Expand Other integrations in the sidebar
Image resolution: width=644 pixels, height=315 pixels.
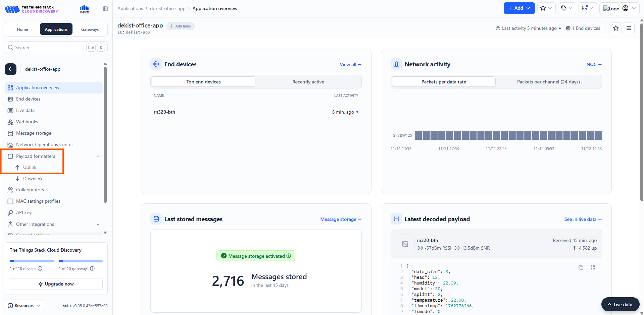pos(98,224)
